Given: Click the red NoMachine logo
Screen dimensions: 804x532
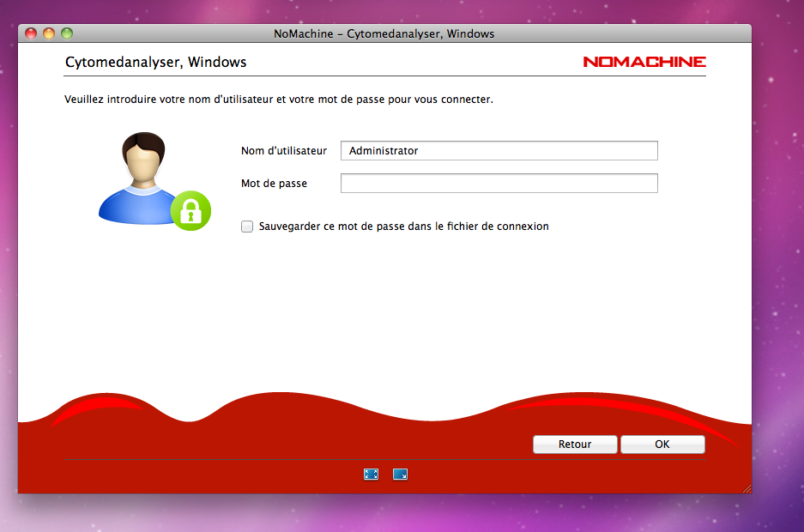Looking at the screenshot, I should tap(644, 62).
